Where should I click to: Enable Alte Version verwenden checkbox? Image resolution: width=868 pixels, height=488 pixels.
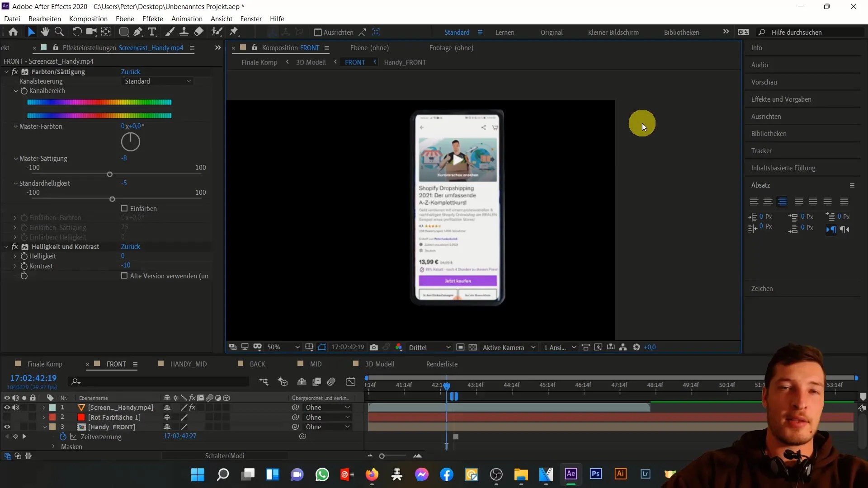(124, 276)
